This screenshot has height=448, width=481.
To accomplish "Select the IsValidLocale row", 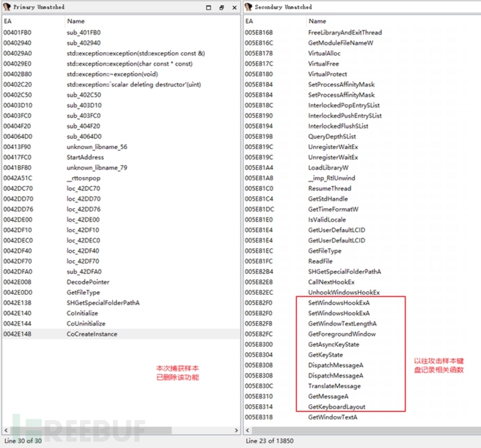I will pos(362,220).
